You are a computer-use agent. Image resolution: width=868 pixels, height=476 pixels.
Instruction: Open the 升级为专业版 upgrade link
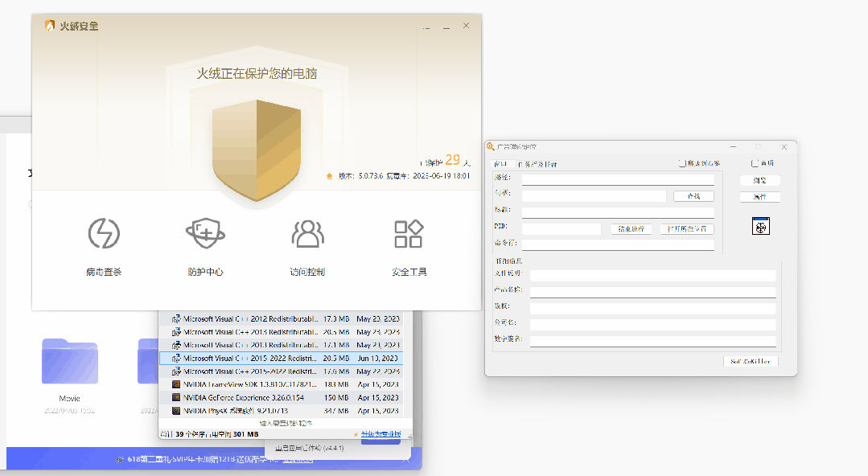(381, 434)
